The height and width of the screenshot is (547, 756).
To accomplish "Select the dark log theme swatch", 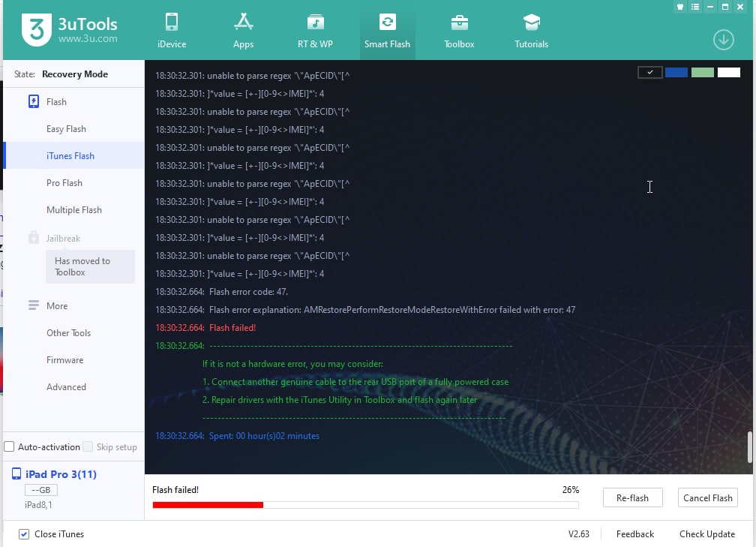I will [649, 72].
